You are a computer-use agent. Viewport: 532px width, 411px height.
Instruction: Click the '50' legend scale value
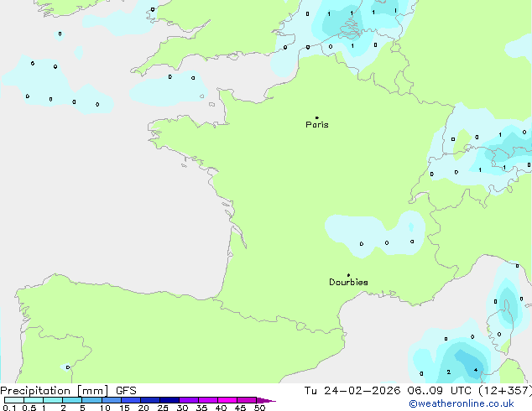coord(259,408)
